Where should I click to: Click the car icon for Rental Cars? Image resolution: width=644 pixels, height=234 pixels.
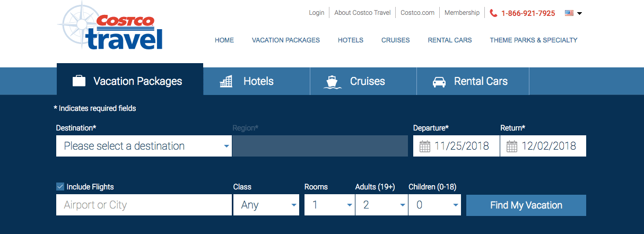coord(439,82)
